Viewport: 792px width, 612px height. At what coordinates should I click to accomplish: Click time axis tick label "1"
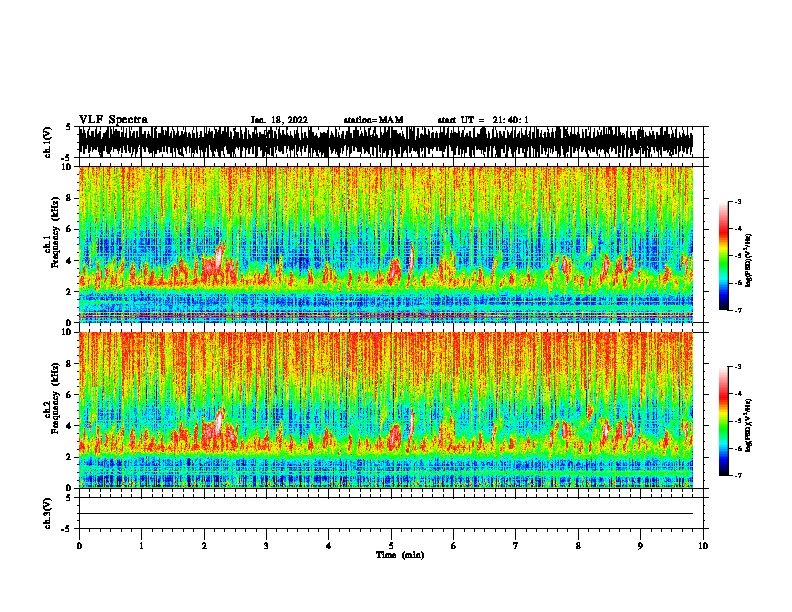pos(141,546)
